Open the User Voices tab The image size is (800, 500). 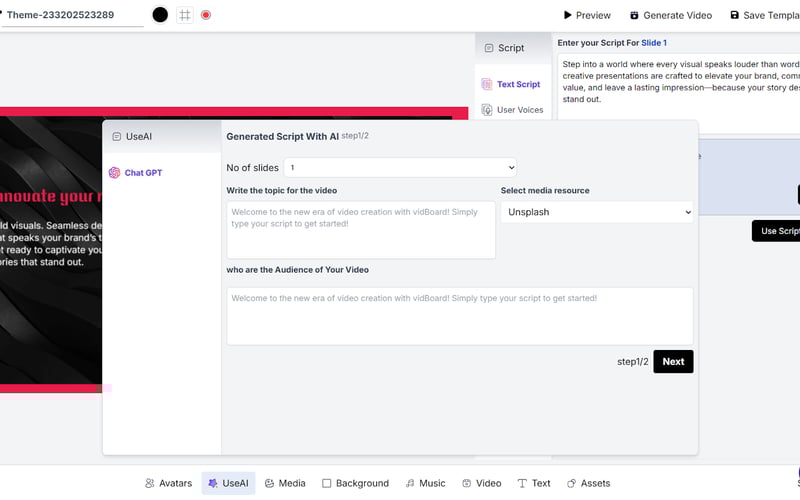tap(513, 110)
